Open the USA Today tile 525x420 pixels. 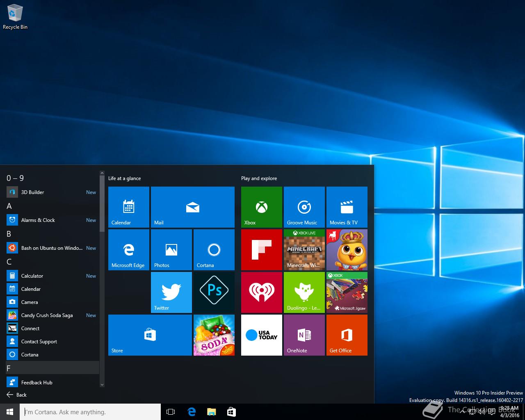[262, 335]
